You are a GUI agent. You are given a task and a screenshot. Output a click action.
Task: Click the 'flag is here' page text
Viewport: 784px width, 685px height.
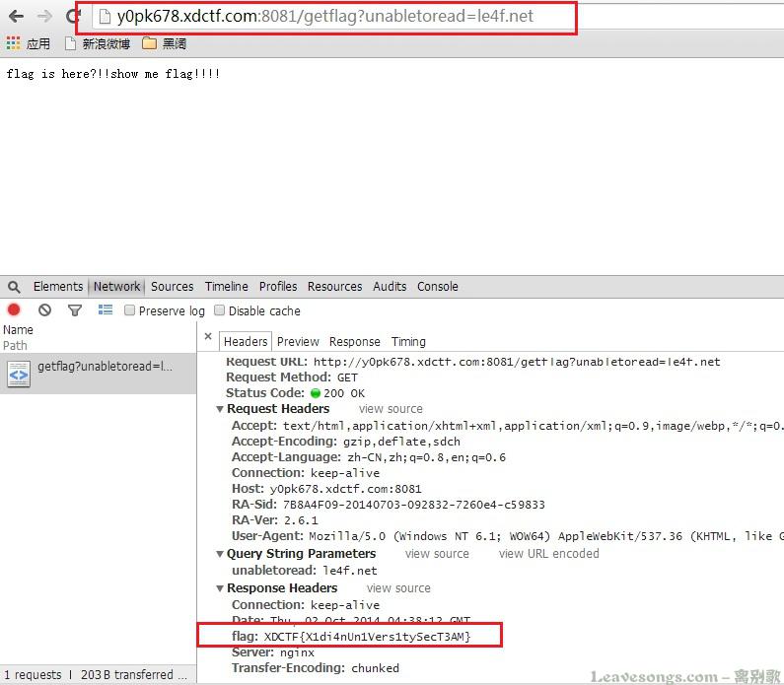(x=113, y=74)
